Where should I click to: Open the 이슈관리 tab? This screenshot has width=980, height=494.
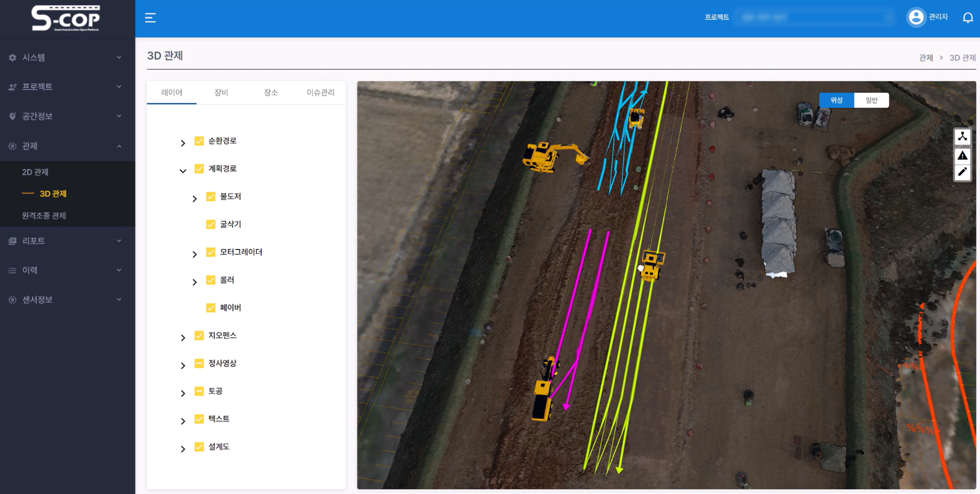(x=320, y=93)
